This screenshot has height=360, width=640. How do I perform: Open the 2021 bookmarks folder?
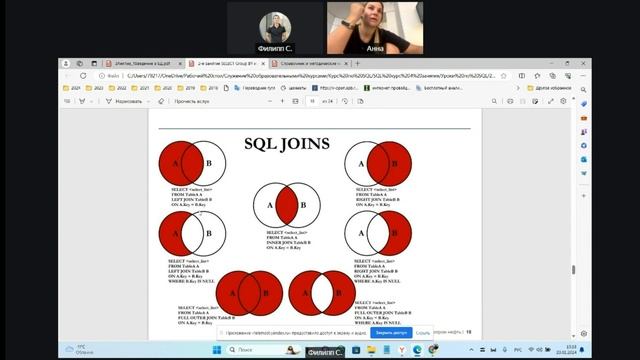coord(140,88)
